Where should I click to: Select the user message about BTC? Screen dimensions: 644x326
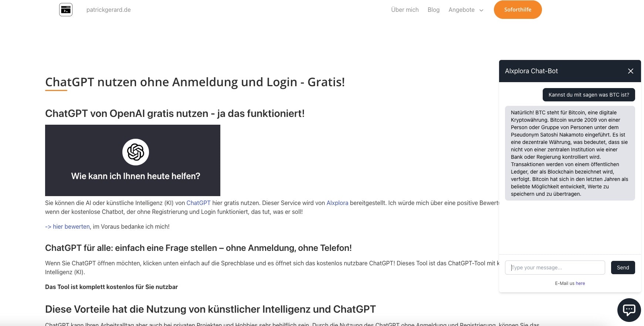point(589,95)
